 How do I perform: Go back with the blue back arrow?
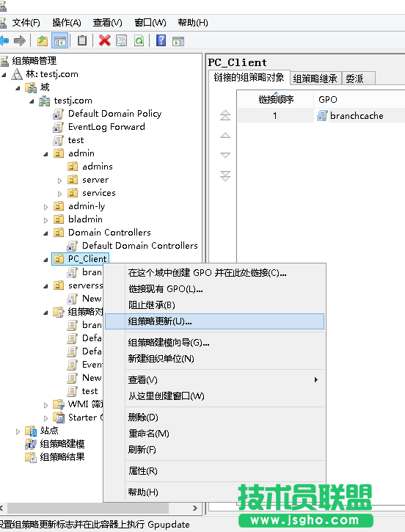tap(4, 41)
